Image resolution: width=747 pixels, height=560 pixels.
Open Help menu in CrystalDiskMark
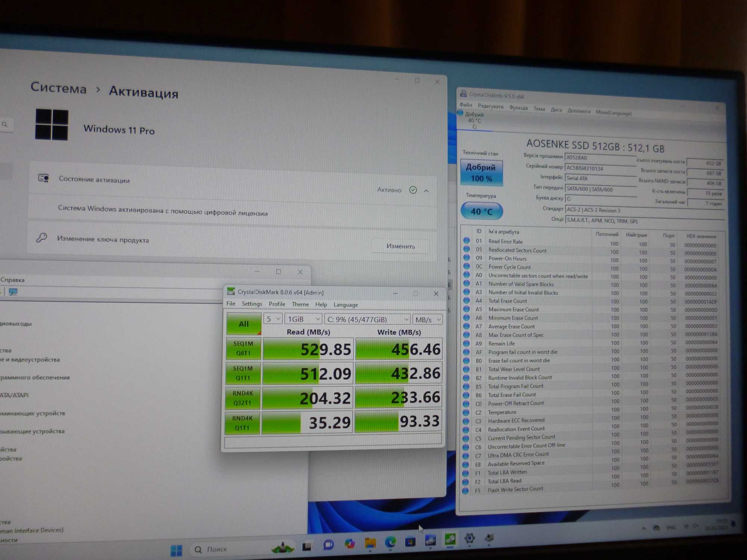pos(321,305)
